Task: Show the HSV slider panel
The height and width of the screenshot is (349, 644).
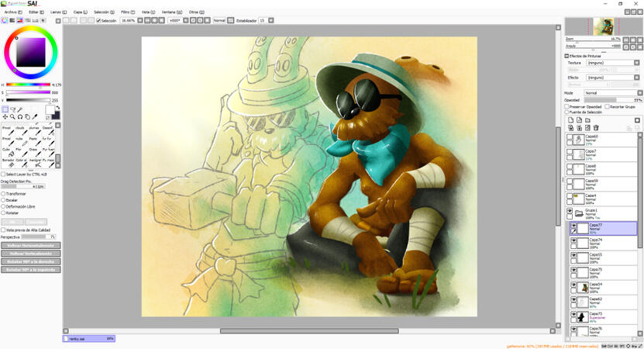Action: click(x=19, y=20)
